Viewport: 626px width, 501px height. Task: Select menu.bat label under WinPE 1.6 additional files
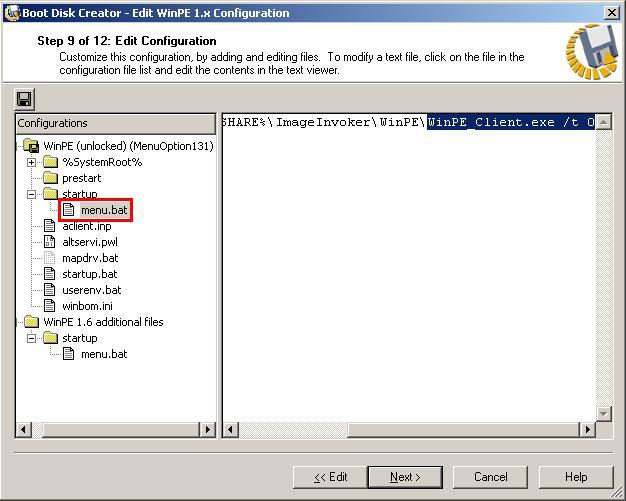(104, 354)
